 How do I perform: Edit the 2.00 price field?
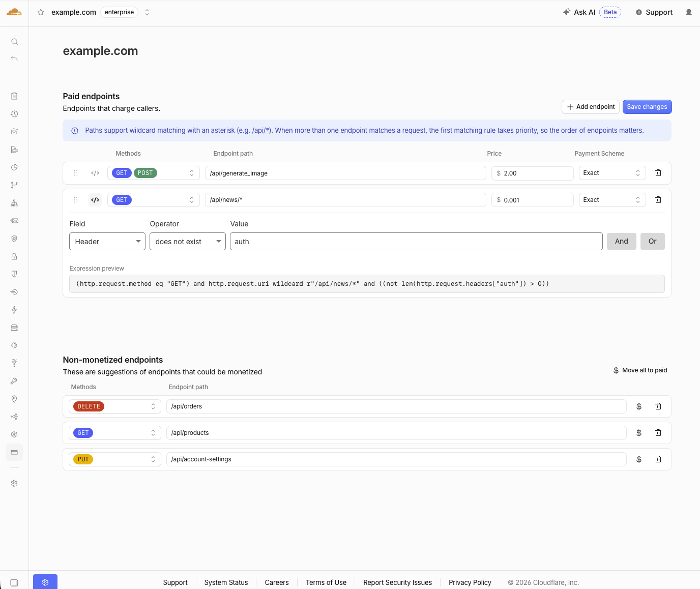pos(533,173)
